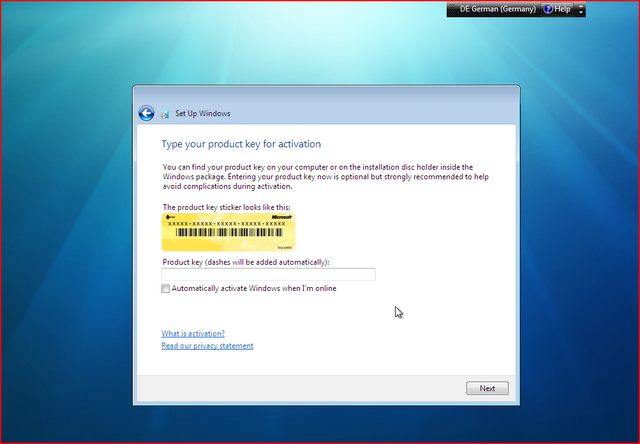The image size is (640, 444).
Task: Open 'Read our privacy statement' link
Action: pos(207,346)
